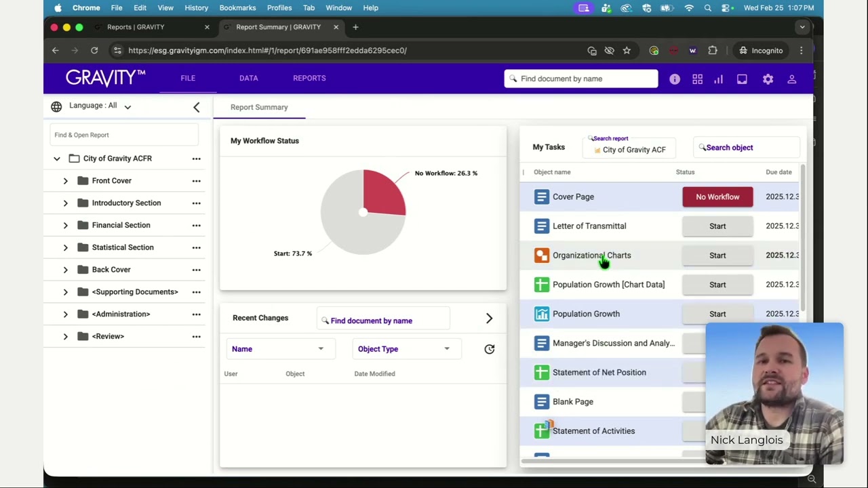868x488 pixels.
Task: Start the Letter of Transmittal task
Action: (x=717, y=226)
